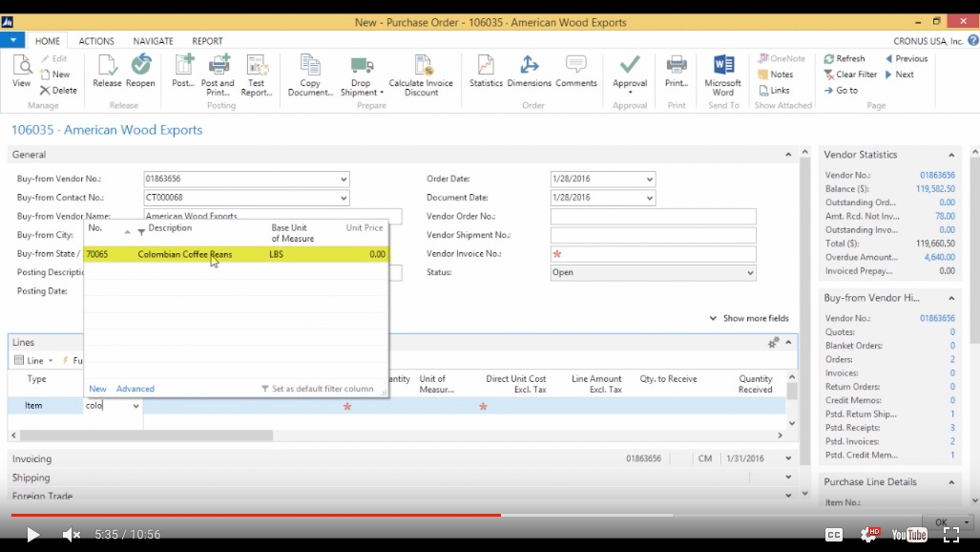Image resolution: width=980 pixels, height=552 pixels.
Task: Open Vendor No. 01863656 in Vendor Statistics
Action: [937, 175]
